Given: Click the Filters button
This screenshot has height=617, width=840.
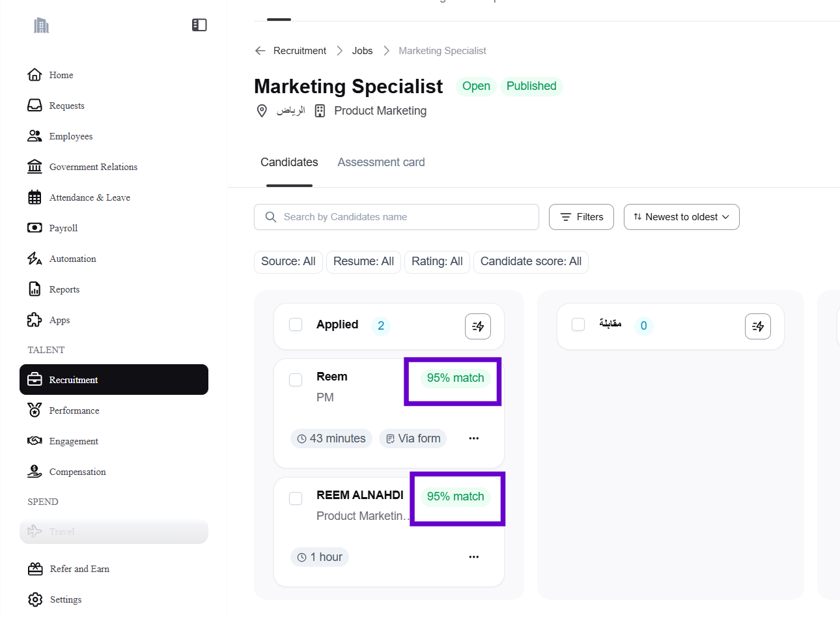Looking at the screenshot, I should tap(581, 217).
